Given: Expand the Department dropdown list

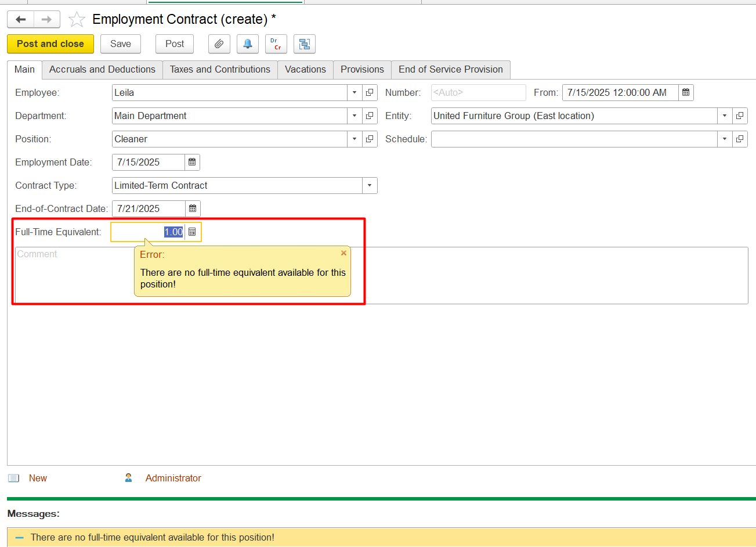Looking at the screenshot, I should (x=355, y=116).
